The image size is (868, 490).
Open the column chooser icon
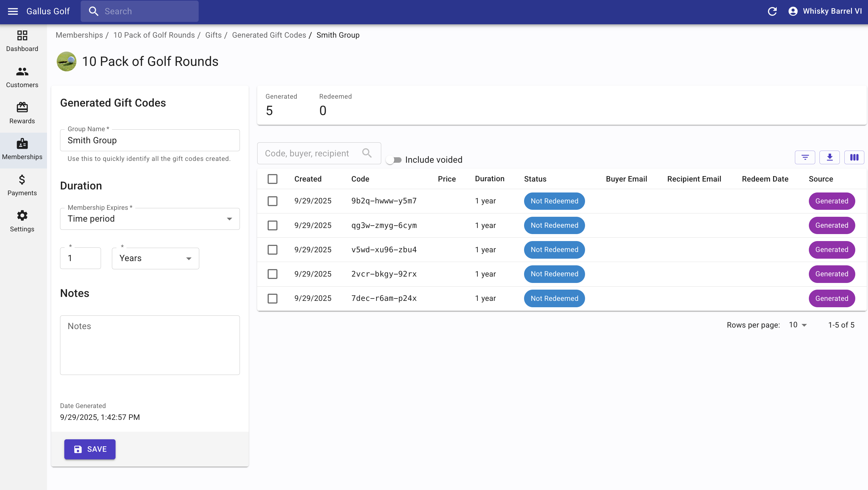click(x=854, y=157)
